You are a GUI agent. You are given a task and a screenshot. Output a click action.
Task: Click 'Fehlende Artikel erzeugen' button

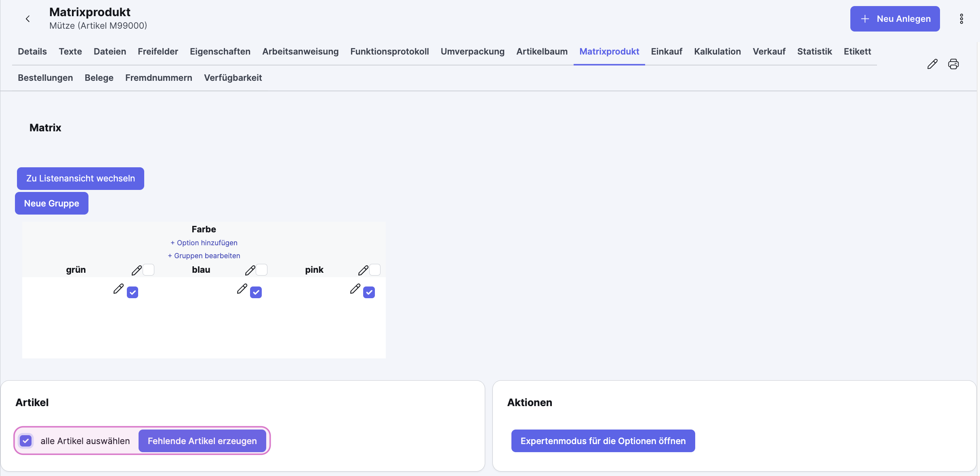coord(202,441)
